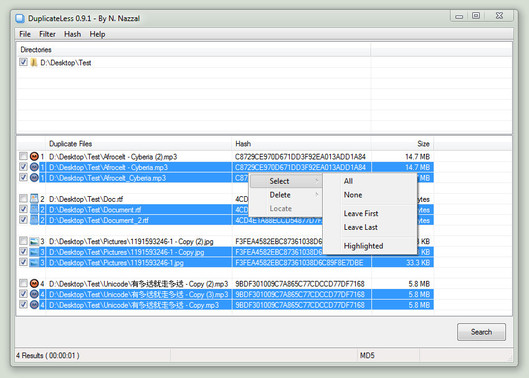Maximize the DuplicateLess window
Viewport: 529px width, 378px height.
click(x=476, y=16)
